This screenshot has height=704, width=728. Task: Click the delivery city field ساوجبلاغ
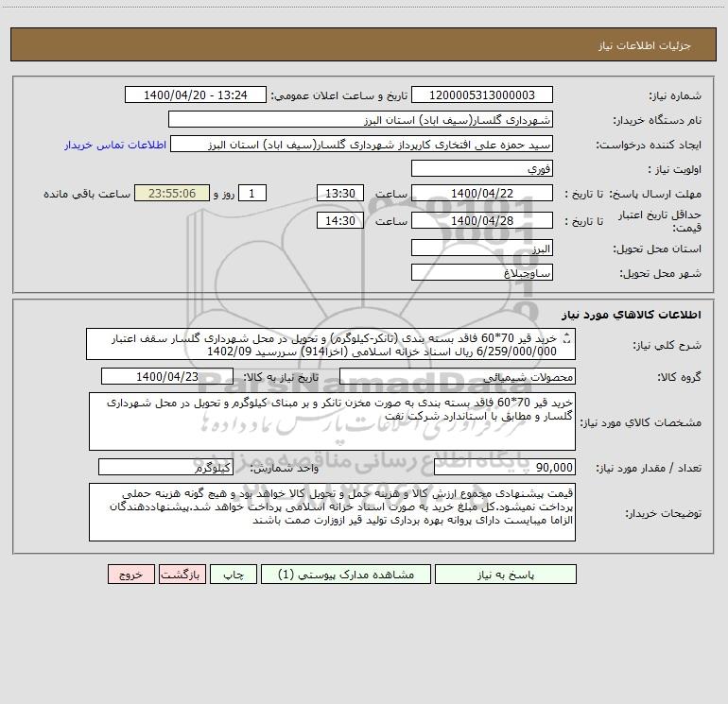(482, 273)
